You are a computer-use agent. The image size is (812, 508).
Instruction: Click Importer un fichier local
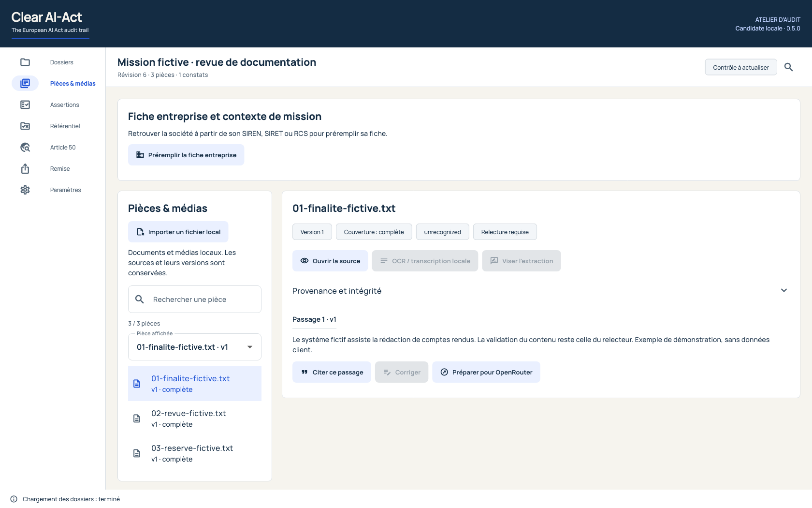point(178,232)
